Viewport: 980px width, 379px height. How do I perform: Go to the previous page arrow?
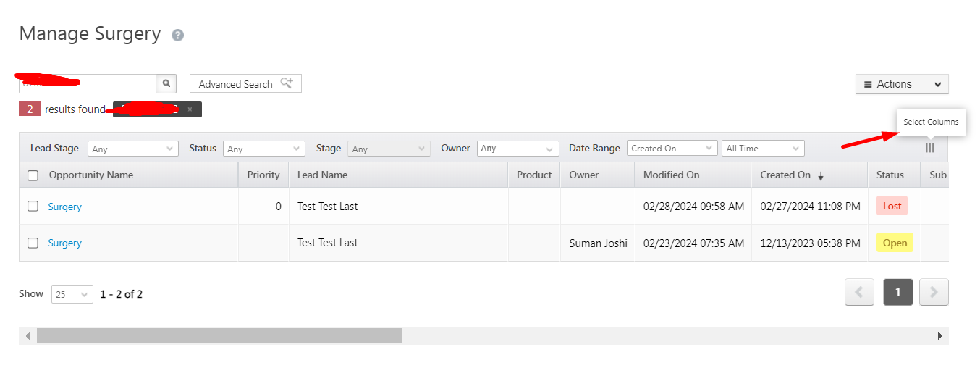pyautogui.click(x=859, y=292)
